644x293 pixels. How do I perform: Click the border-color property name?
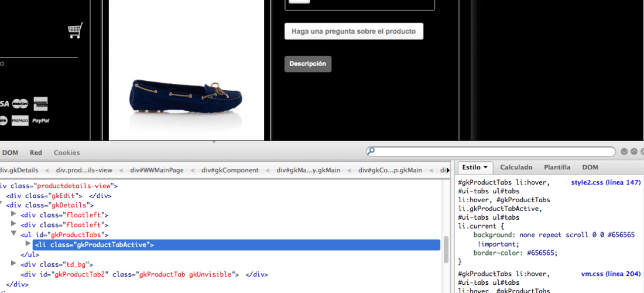tap(496, 253)
